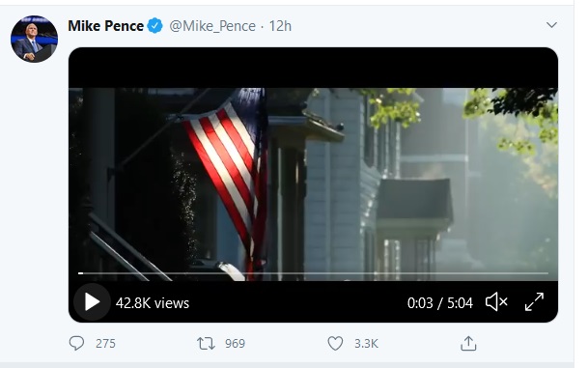Click the 969 retweets count
The height and width of the screenshot is (368, 588).
pyautogui.click(x=236, y=344)
